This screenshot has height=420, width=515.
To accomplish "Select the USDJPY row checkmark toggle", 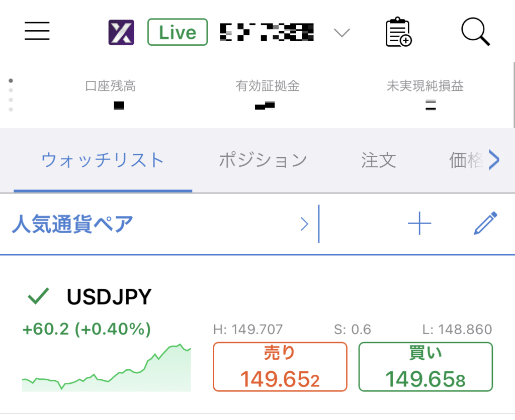I will (38, 297).
